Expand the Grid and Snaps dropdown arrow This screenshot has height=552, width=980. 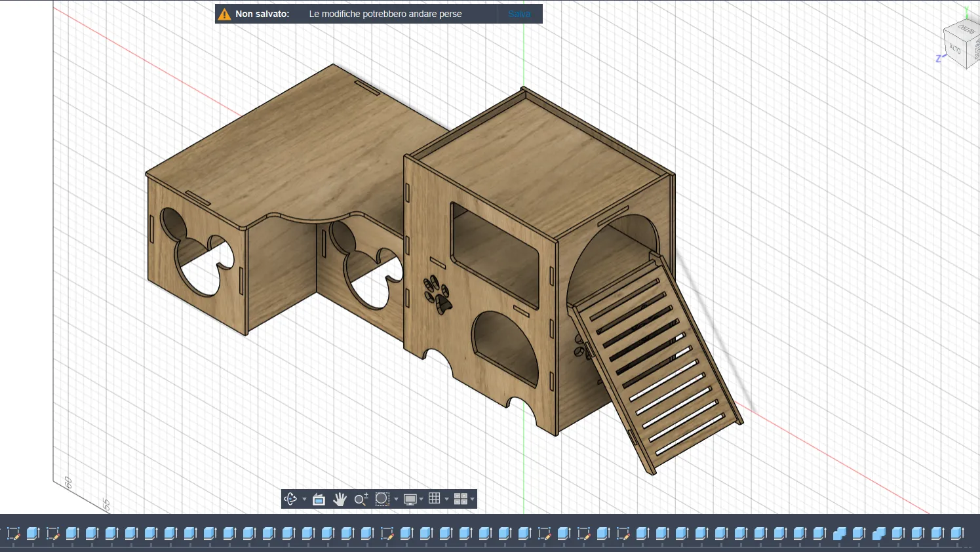pos(447,500)
